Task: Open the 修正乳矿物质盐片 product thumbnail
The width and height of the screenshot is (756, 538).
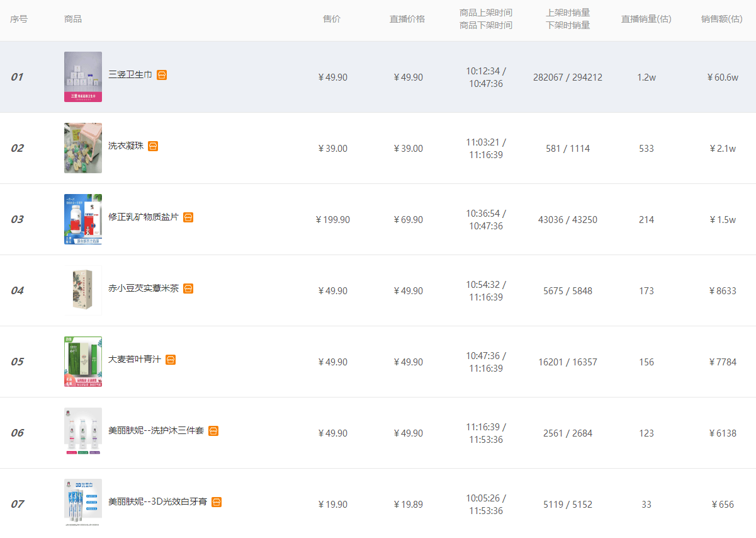Action: 83,219
